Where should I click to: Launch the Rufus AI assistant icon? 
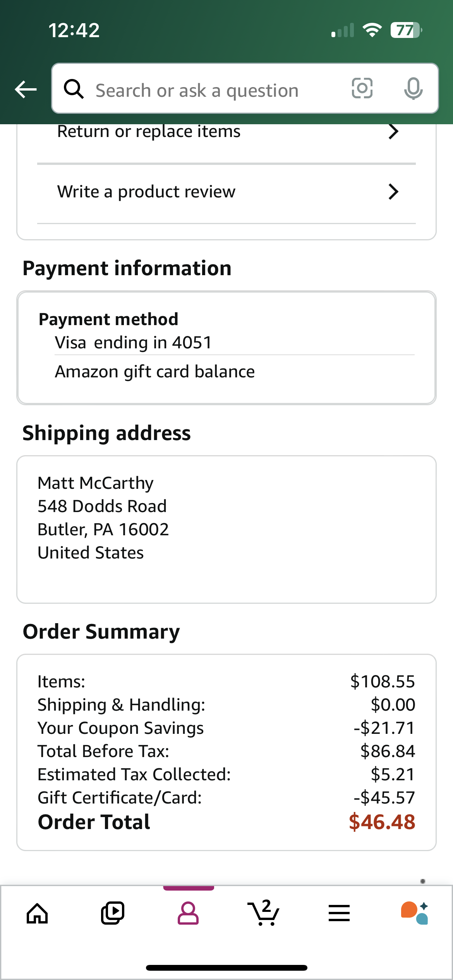tap(415, 913)
